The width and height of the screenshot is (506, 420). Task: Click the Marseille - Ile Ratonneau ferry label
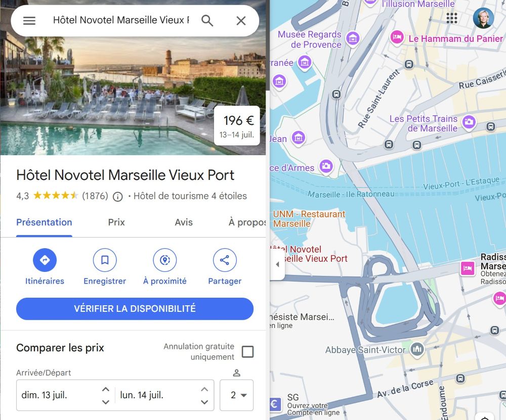351,195
